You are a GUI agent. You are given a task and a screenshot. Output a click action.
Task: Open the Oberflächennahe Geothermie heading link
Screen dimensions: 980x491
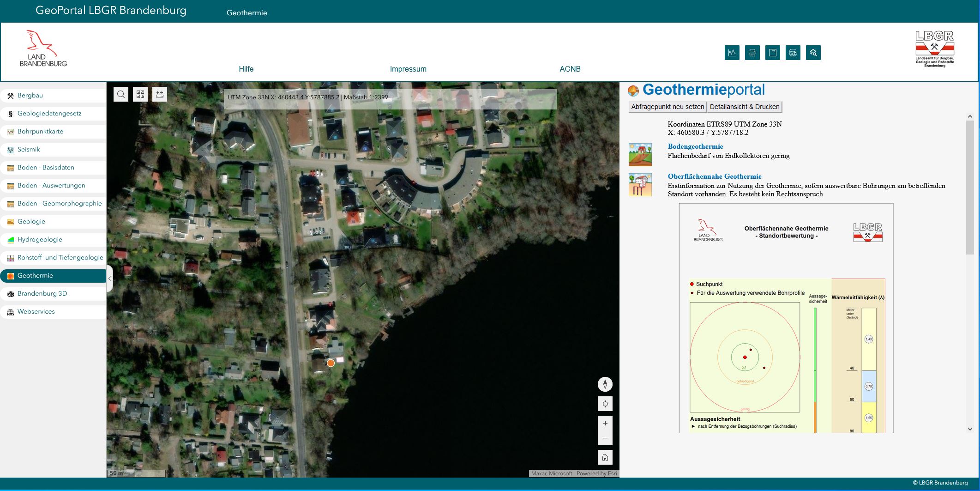pyautogui.click(x=715, y=176)
